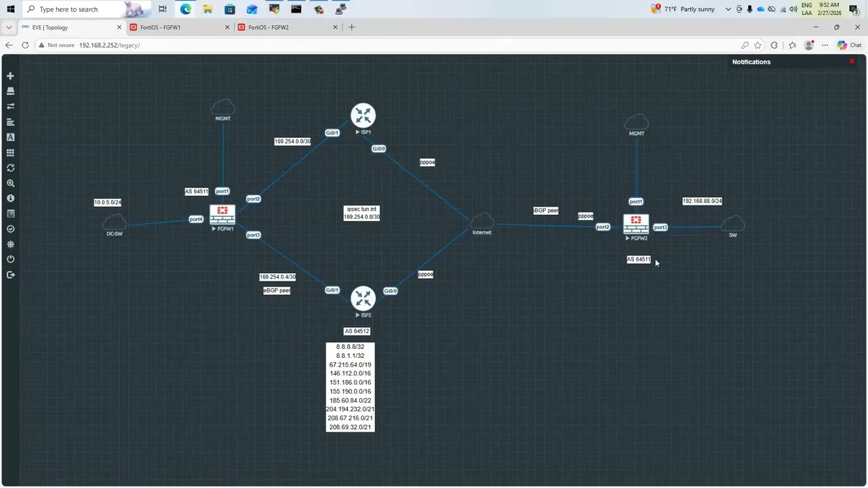Refresh topology with the circular arrows icon

pos(10,168)
